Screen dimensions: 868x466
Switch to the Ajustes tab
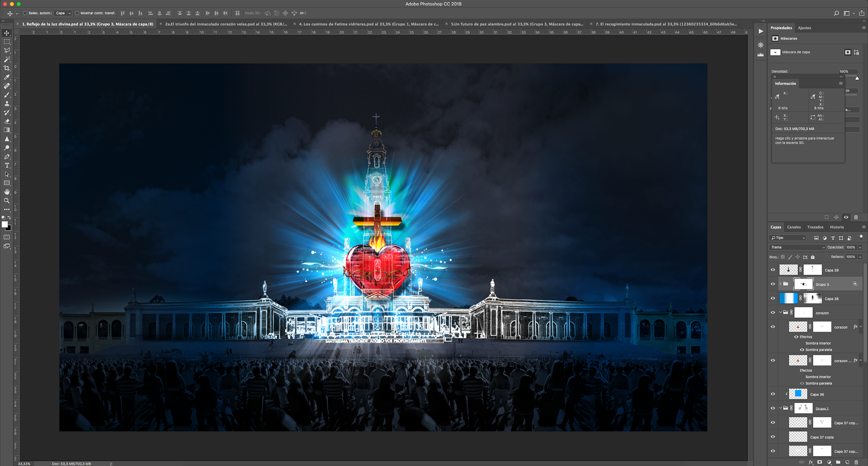(805, 28)
